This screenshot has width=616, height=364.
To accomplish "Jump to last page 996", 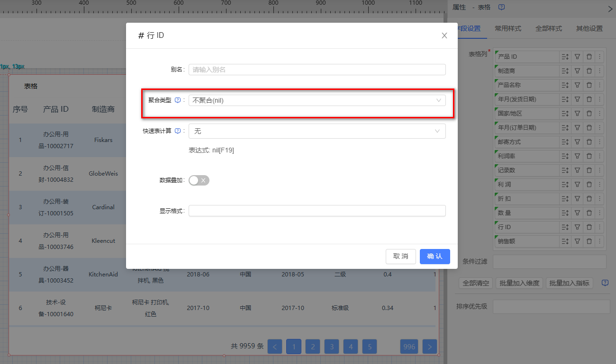I will coord(409,346).
